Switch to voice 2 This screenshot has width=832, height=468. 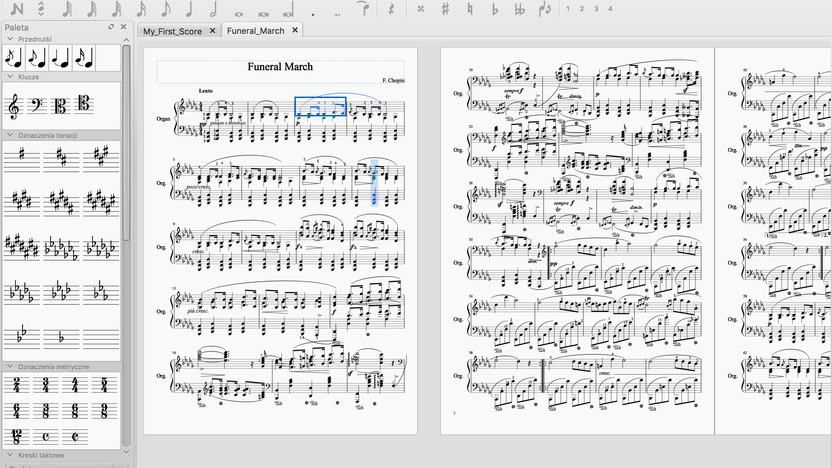point(582,8)
